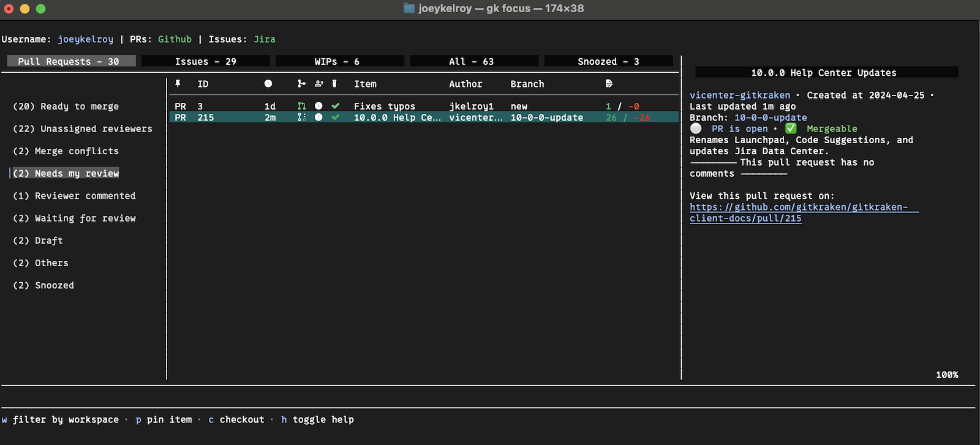Click the 1 / -0 changes cell
980x445 pixels.
coord(622,107)
